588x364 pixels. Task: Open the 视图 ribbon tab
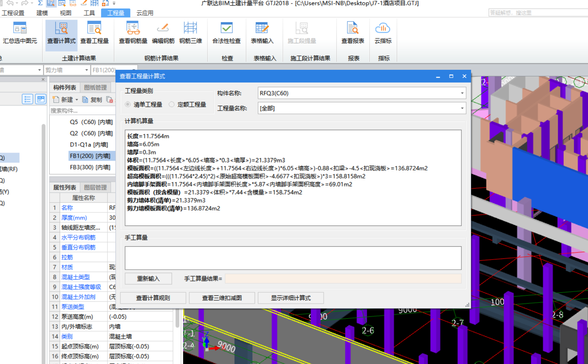pos(66,13)
